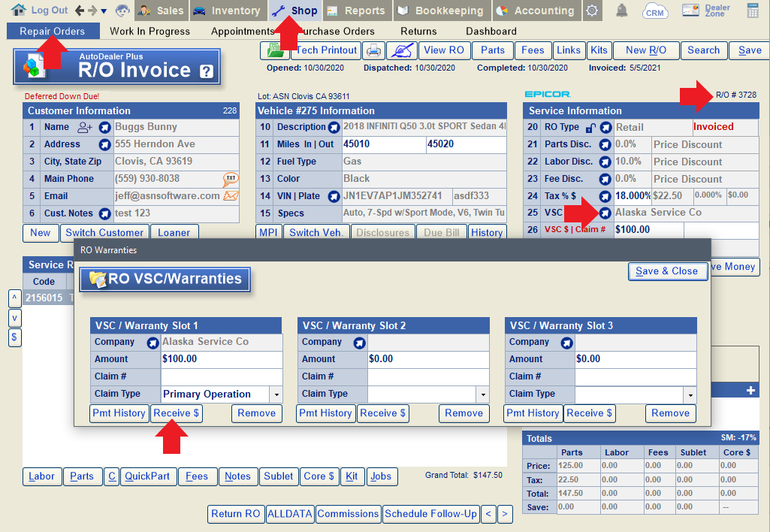Click the add customer icon beside Name
The width and height of the screenshot is (770, 532).
pyautogui.click(x=84, y=128)
